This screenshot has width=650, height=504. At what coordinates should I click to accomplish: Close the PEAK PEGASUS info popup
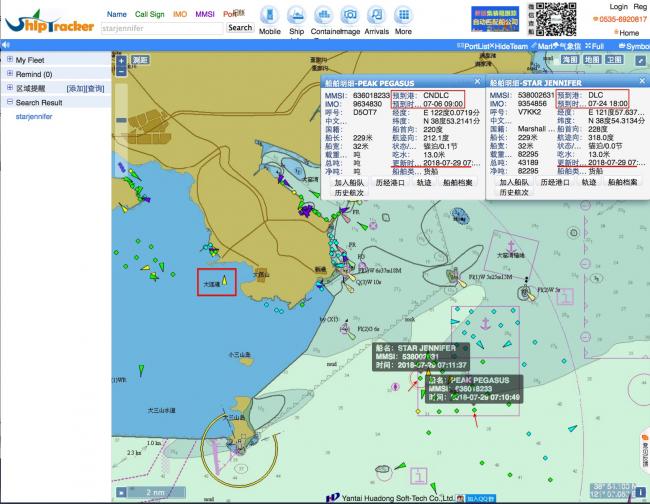pos(476,79)
